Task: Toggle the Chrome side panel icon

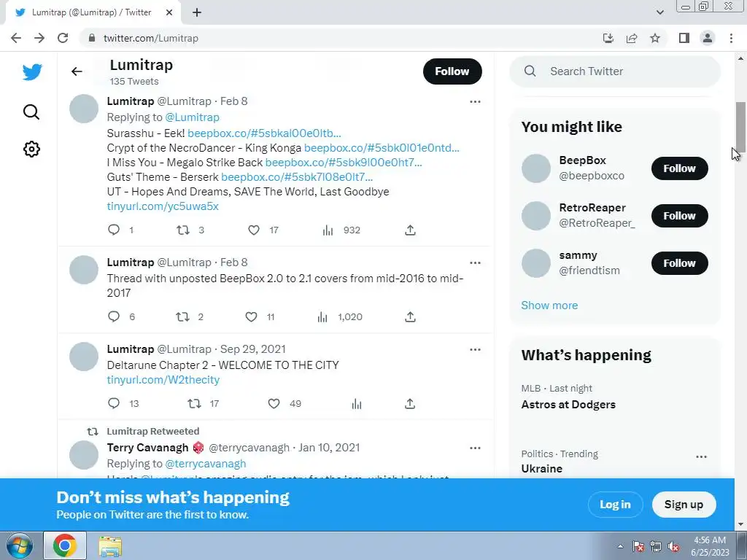Action: click(684, 38)
